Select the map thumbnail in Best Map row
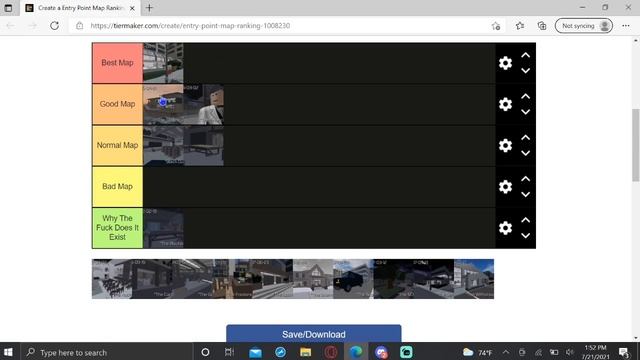Screen dimensions: 640x360 [x=163, y=63]
